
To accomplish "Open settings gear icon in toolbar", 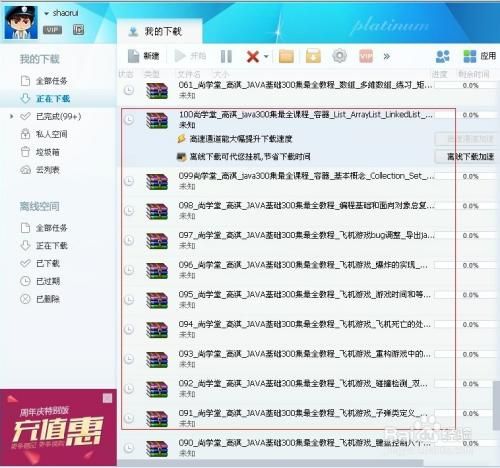I will (x=340, y=56).
